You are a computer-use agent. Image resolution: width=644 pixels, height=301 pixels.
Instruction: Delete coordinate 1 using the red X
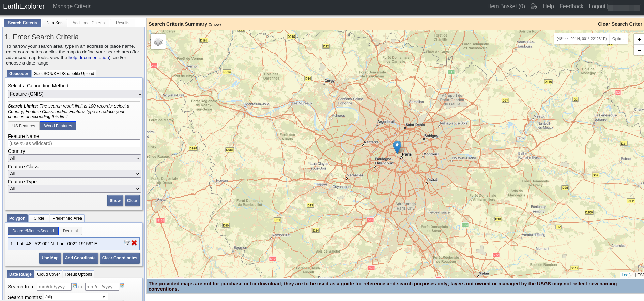[x=134, y=243]
